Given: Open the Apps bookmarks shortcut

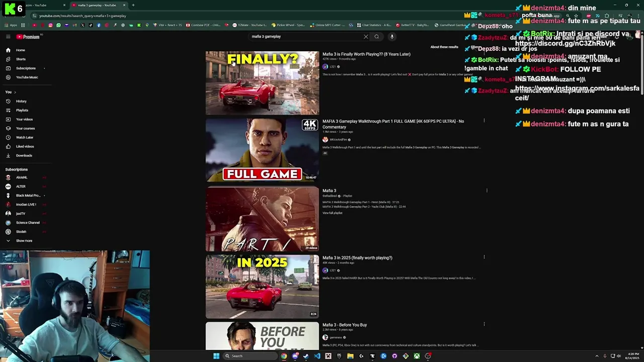Looking at the screenshot, I should tap(11, 25).
